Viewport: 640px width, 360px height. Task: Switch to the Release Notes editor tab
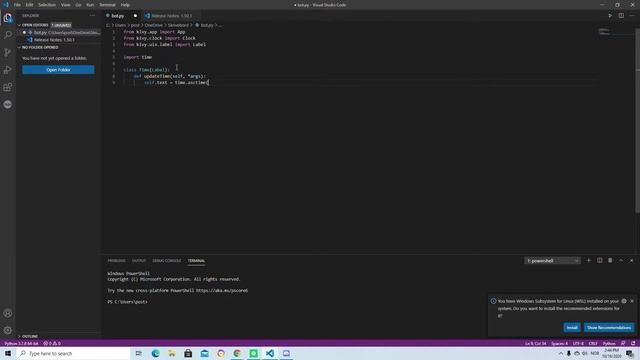point(171,16)
